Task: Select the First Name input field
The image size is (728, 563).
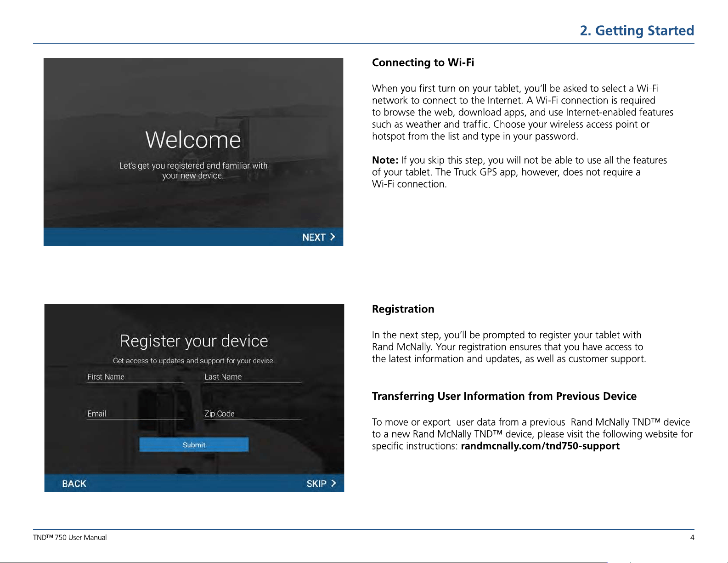Action: [x=135, y=377]
